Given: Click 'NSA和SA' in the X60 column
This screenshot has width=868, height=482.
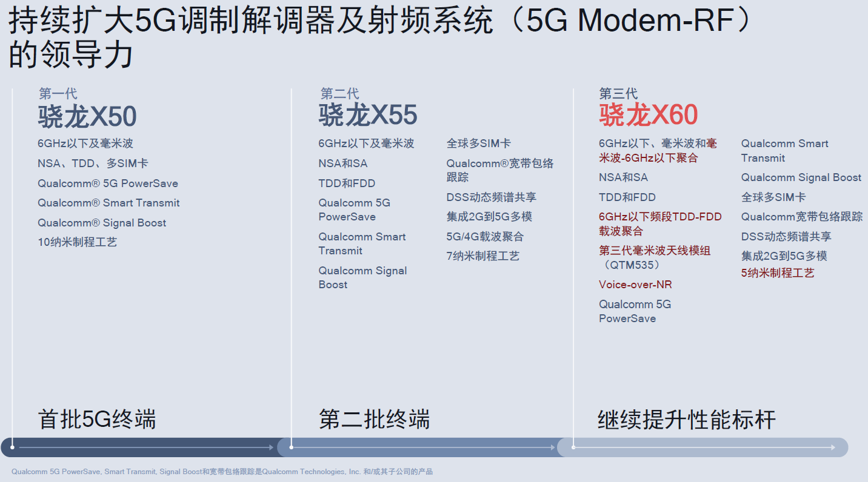Looking at the screenshot, I should pos(623,177).
